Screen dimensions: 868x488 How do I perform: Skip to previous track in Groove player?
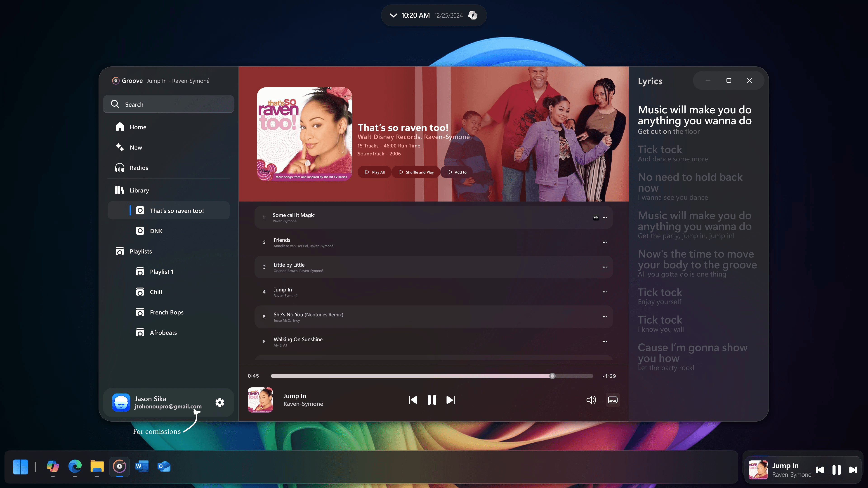coord(413,400)
